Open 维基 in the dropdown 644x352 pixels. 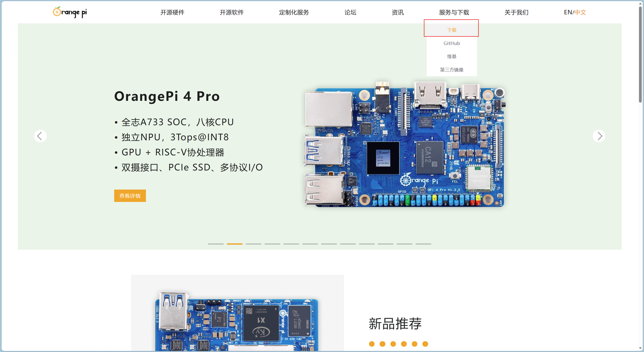(452, 56)
